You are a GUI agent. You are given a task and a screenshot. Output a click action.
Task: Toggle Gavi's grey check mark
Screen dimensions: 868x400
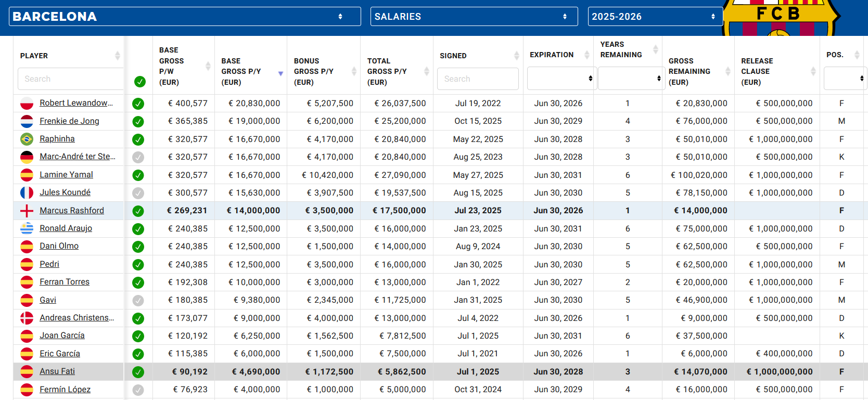[x=138, y=300]
